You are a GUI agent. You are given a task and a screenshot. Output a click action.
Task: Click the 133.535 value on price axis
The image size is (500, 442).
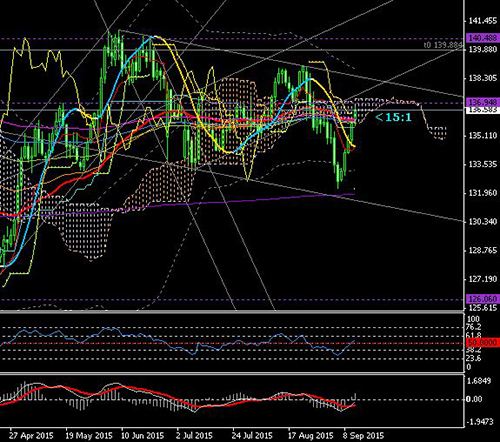(x=483, y=164)
